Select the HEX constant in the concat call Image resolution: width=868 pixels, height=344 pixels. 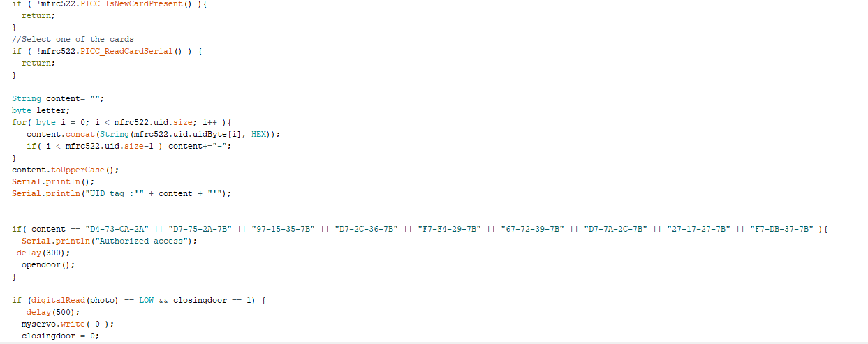(259, 134)
